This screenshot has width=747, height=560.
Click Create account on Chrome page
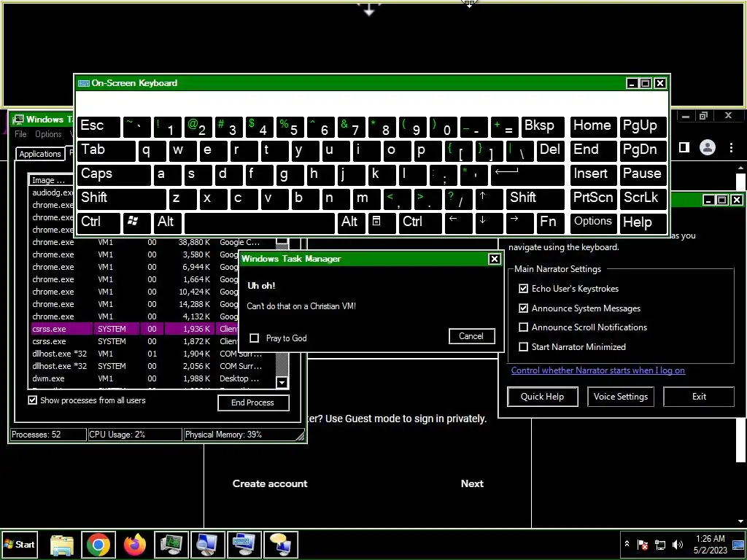click(x=270, y=484)
